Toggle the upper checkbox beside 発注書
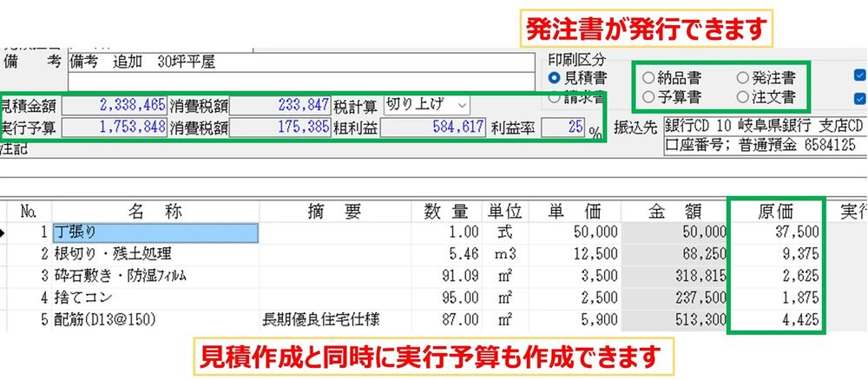868x380 pixels. (860, 75)
